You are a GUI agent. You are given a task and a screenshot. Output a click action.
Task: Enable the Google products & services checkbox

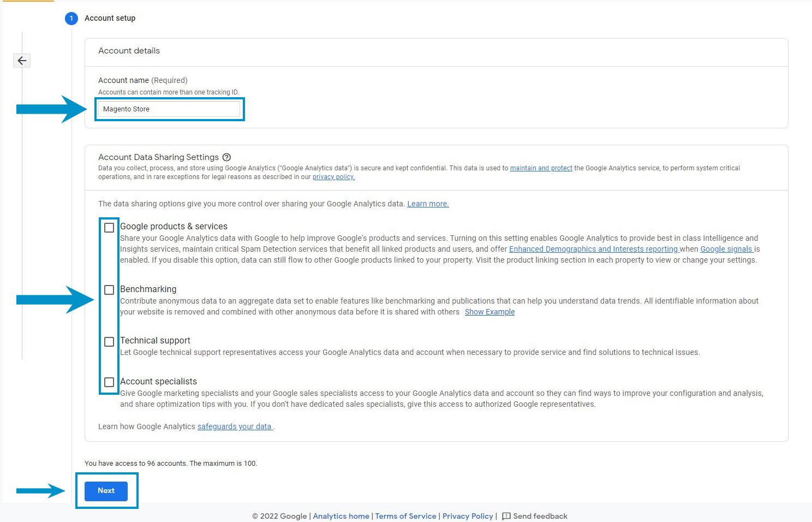click(x=109, y=227)
